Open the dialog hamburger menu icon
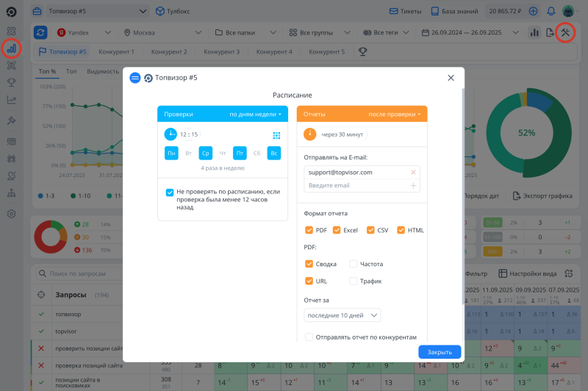The image size is (588, 391). 135,78
